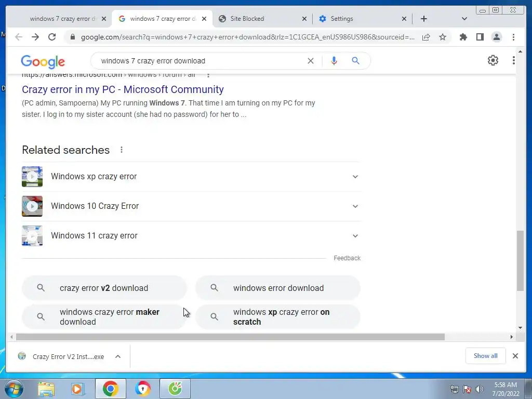532x399 pixels.
Task: Click the Windows 10 Crazy Error thumbnail
Action: pyautogui.click(x=32, y=206)
